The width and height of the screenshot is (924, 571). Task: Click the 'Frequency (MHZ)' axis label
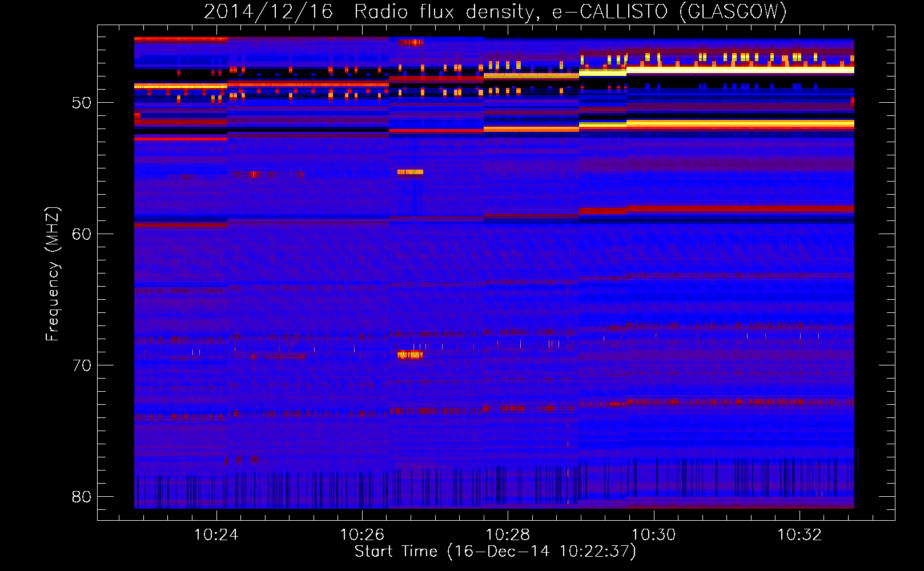click(x=52, y=274)
